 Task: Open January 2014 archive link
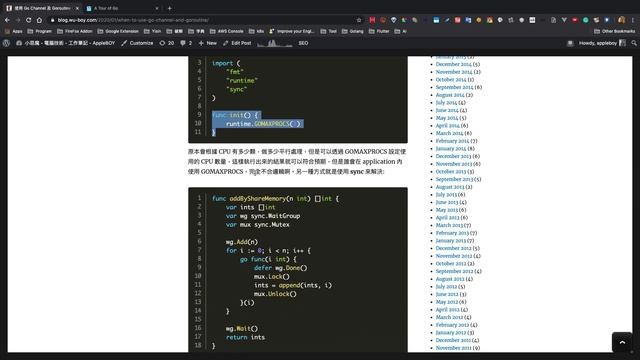pyautogui.click(x=451, y=148)
